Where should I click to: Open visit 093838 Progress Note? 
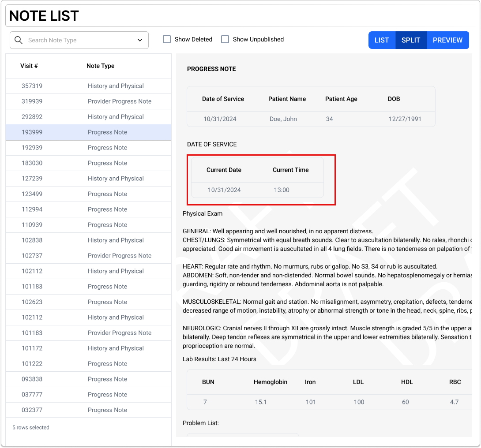[x=88, y=379]
